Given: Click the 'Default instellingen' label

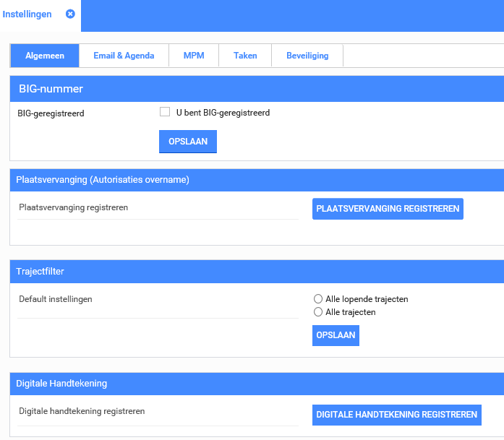Looking at the screenshot, I should (x=56, y=299).
